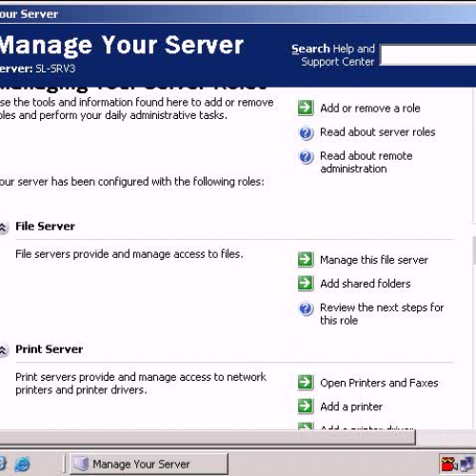The image size is (476, 476).
Task: Click the Search Help and Support Center field
Action: 428,55
